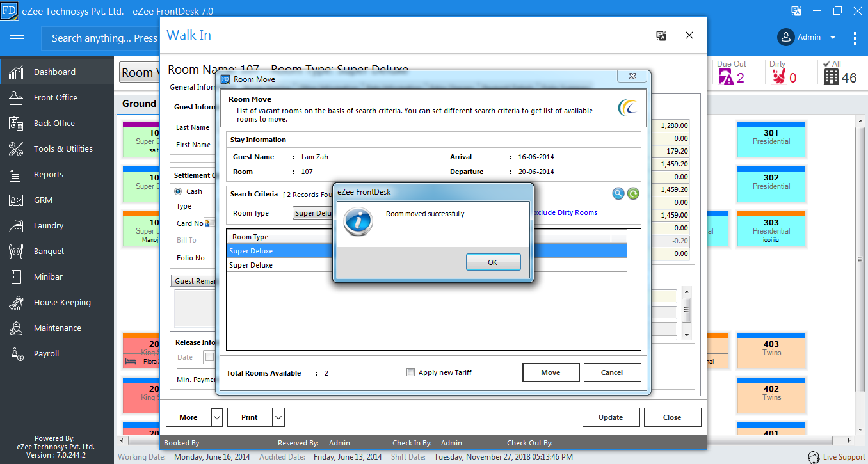This screenshot has height=464, width=868.
Task: Close the Room Move dialog
Action: (x=632, y=77)
